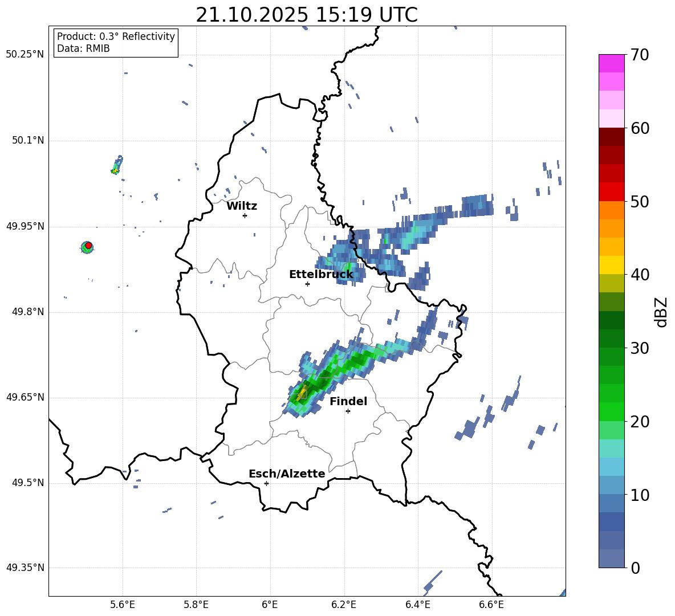
Task: Click the title "21.10.2025 15:19 UTC"
Action: point(307,15)
